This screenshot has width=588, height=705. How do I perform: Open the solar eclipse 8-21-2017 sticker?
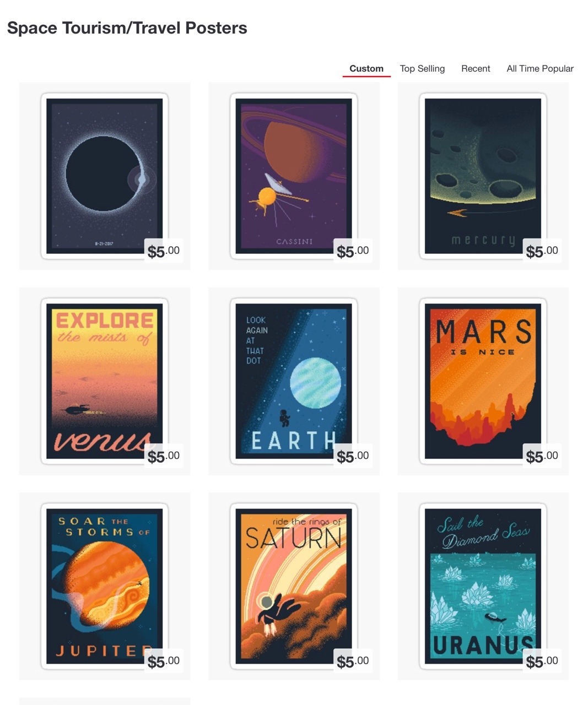105,176
